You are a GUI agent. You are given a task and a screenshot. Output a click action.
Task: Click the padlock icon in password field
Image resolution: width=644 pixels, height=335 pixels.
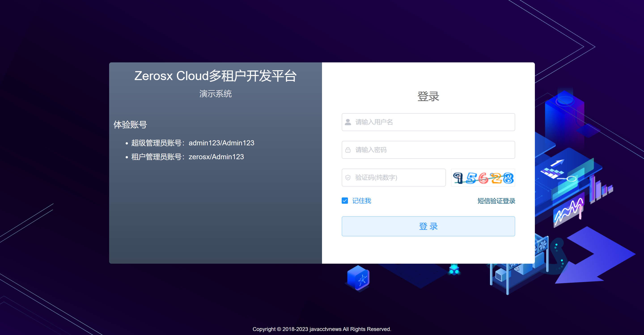coord(348,150)
